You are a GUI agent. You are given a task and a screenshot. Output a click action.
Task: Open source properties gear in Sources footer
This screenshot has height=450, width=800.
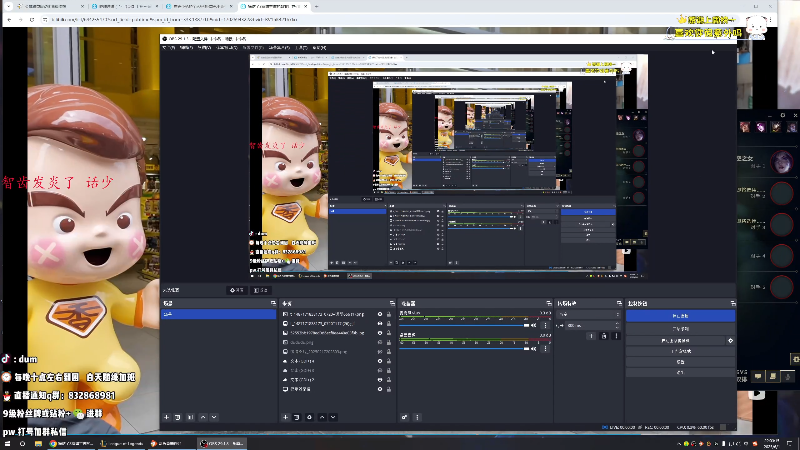309,417
